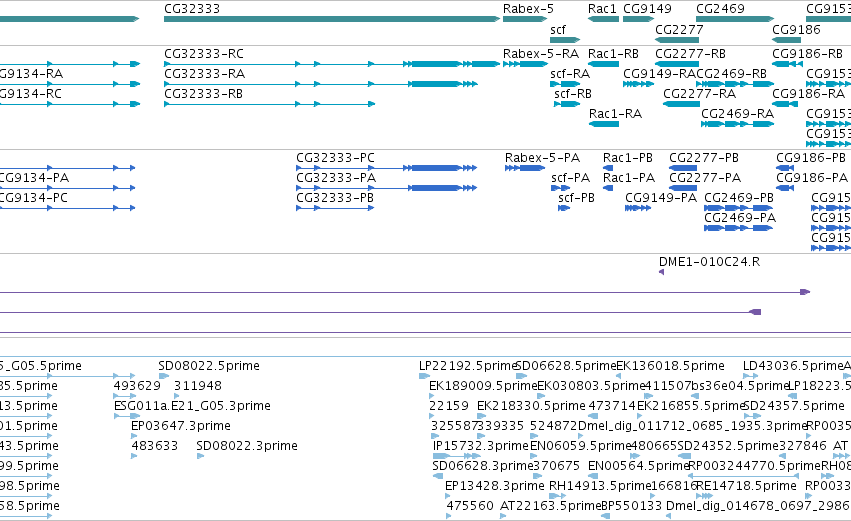Open feature 22159

[449, 406]
